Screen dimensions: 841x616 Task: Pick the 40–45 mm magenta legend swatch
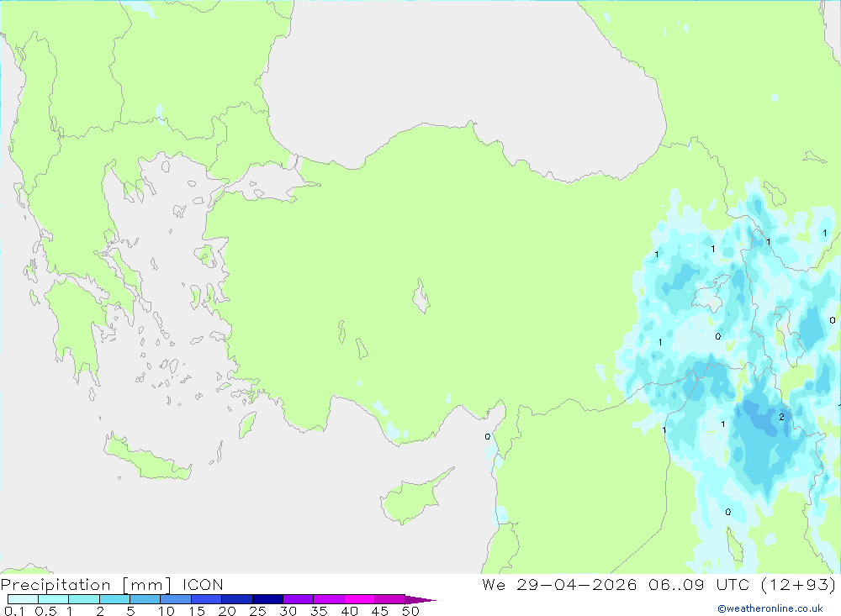coord(359,599)
